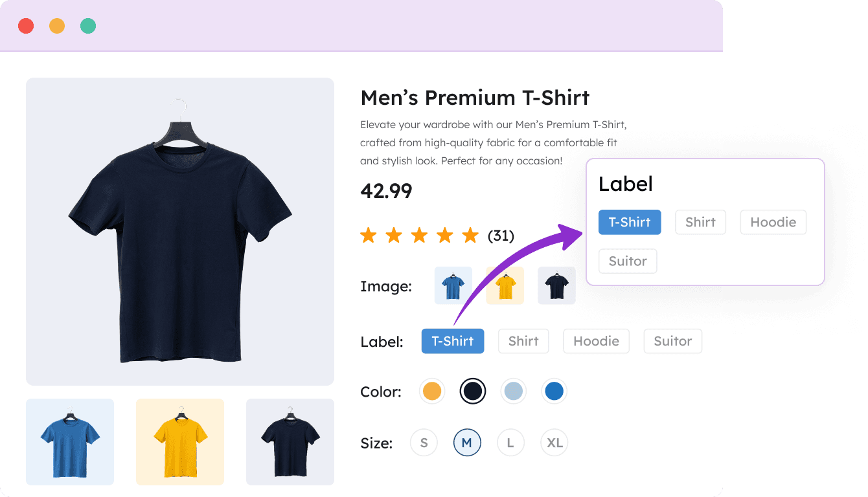Choose the Suitor label in product row
The width and height of the screenshot is (868, 497).
click(x=672, y=341)
